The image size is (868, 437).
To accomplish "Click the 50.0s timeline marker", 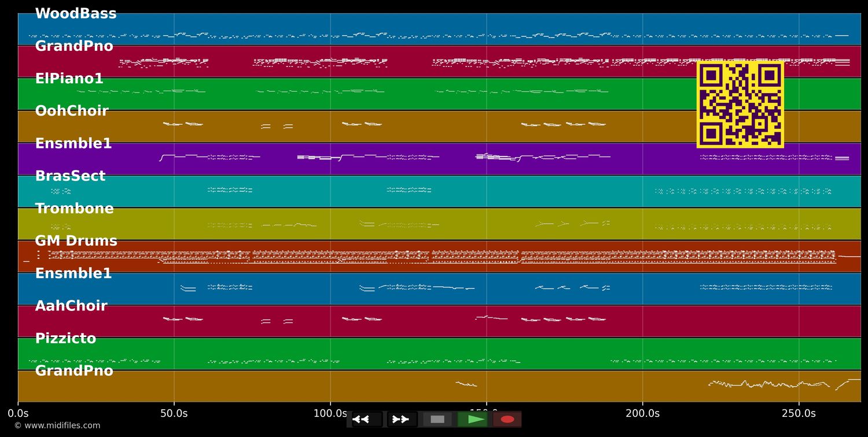I will (174, 413).
